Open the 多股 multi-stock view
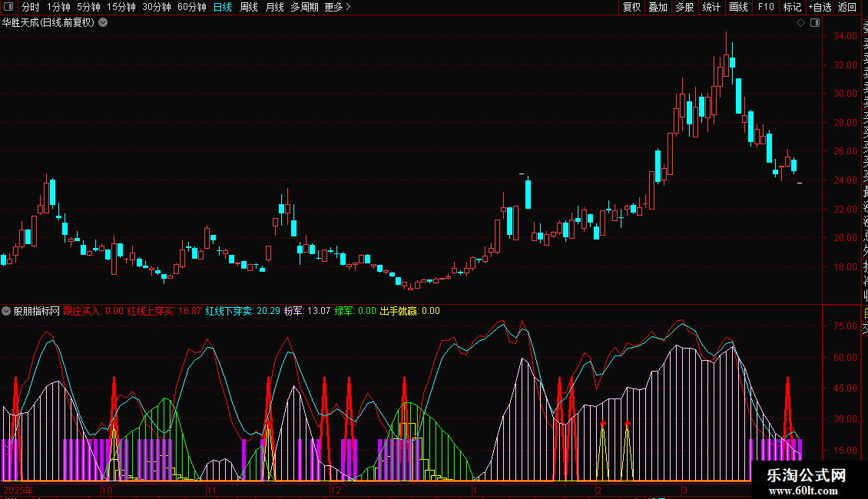The image size is (868, 499). [684, 7]
